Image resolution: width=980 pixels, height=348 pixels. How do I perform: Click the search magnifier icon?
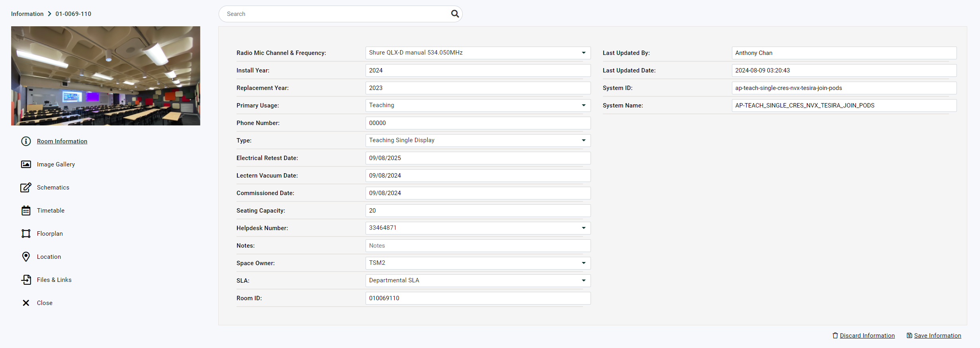[x=455, y=14]
